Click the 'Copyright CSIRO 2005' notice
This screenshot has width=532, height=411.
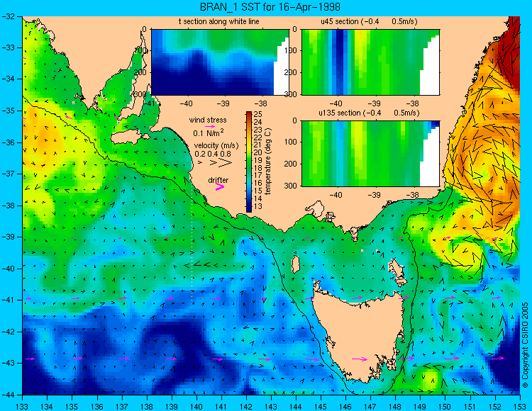525,345
